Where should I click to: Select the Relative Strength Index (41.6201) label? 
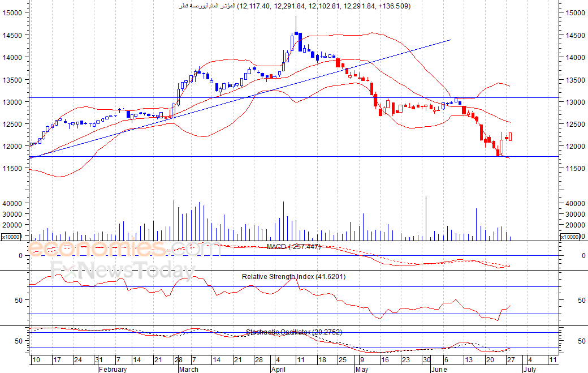coord(293,277)
